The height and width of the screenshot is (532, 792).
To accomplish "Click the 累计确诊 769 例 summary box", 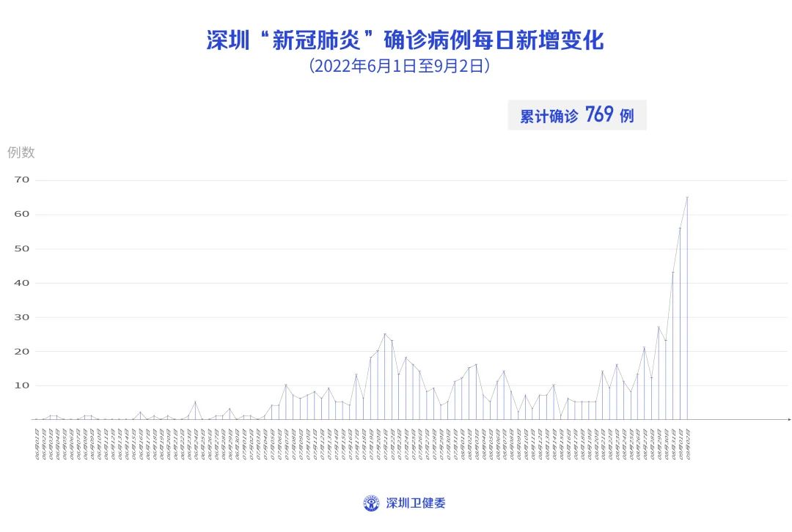I will pyautogui.click(x=576, y=116).
